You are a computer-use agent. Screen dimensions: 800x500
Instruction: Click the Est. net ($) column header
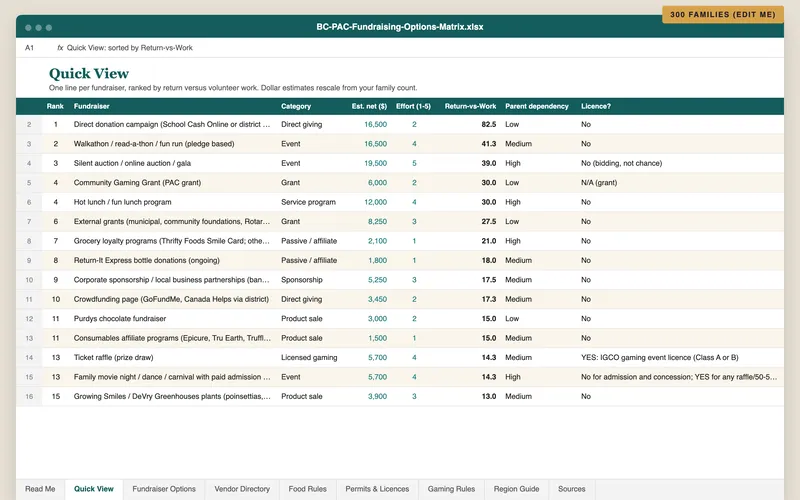(369, 106)
